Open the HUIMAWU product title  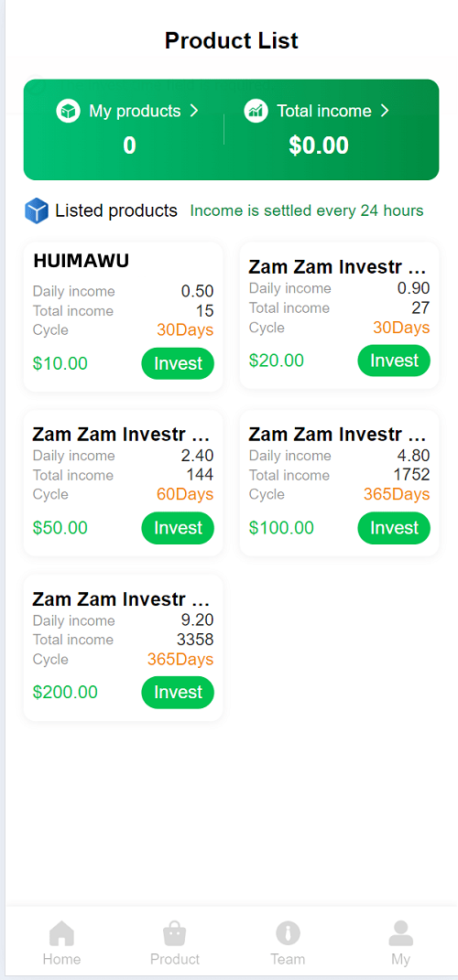coord(81,262)
